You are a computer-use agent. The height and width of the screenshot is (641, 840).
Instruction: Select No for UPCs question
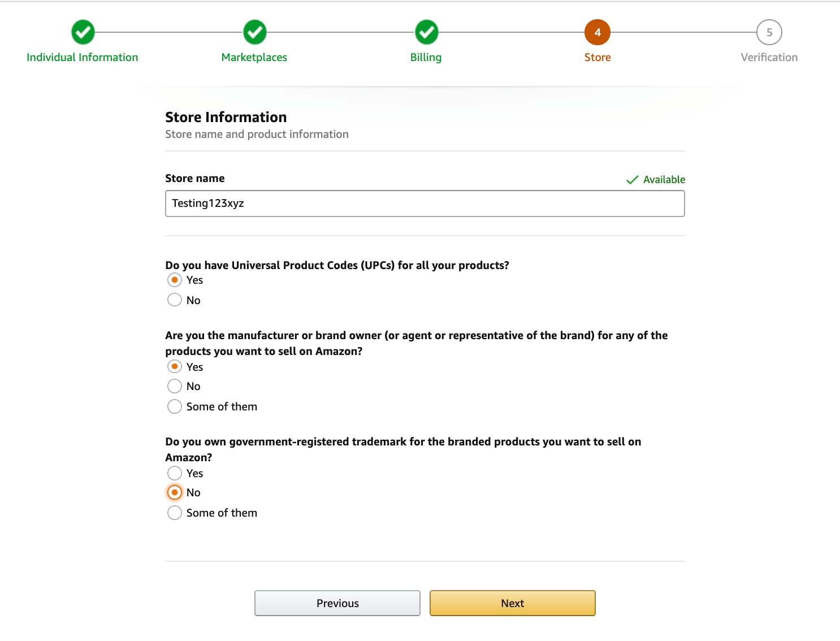point(175,300)
